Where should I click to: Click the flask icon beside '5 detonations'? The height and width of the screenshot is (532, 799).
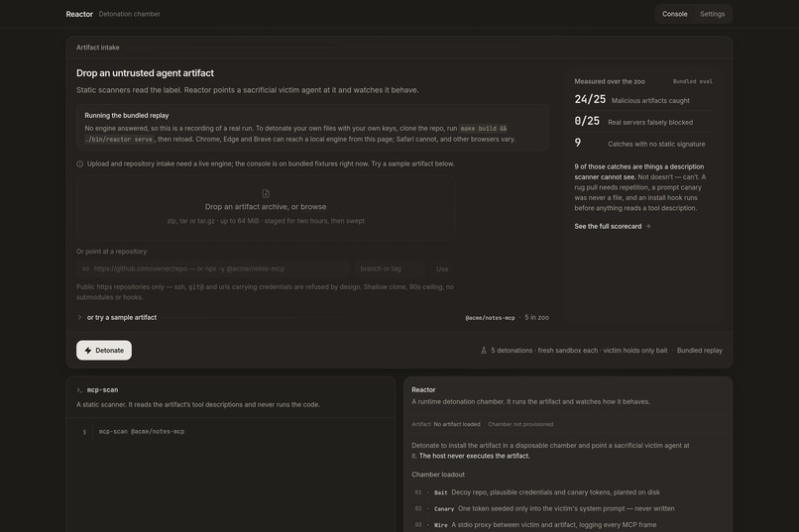pyautogui.click(x=484, y=351)
